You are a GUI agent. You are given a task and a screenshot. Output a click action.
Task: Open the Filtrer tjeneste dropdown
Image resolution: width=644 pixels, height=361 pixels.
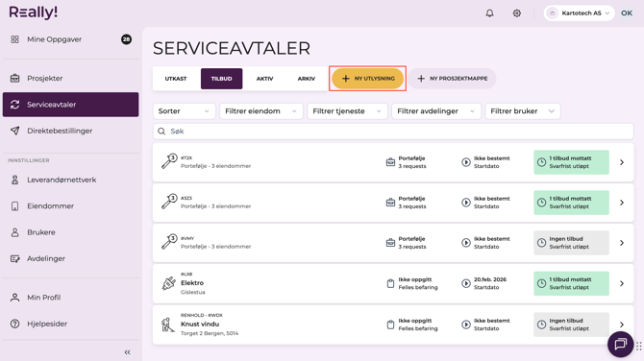coord(347,111)
